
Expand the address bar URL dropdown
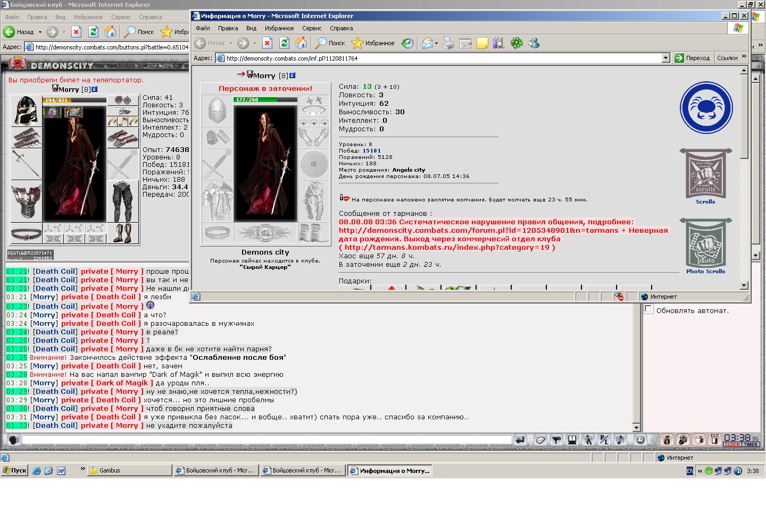tap(665, 58)
